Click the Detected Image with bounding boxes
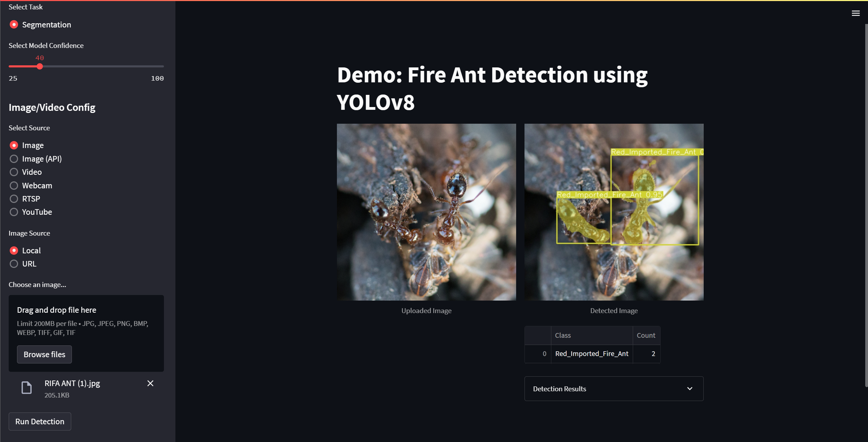This screenshot has width=868, height=442. coord(614,212)
